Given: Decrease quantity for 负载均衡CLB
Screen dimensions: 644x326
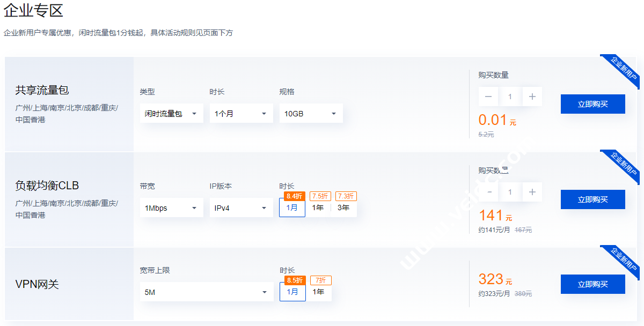Looking at the screenshot, I should pos(488,192).
